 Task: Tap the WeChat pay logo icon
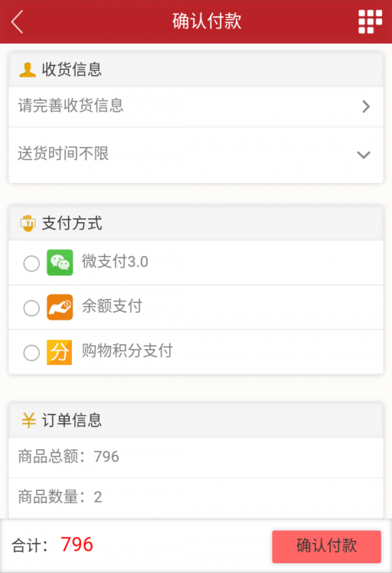pos(59,263)
